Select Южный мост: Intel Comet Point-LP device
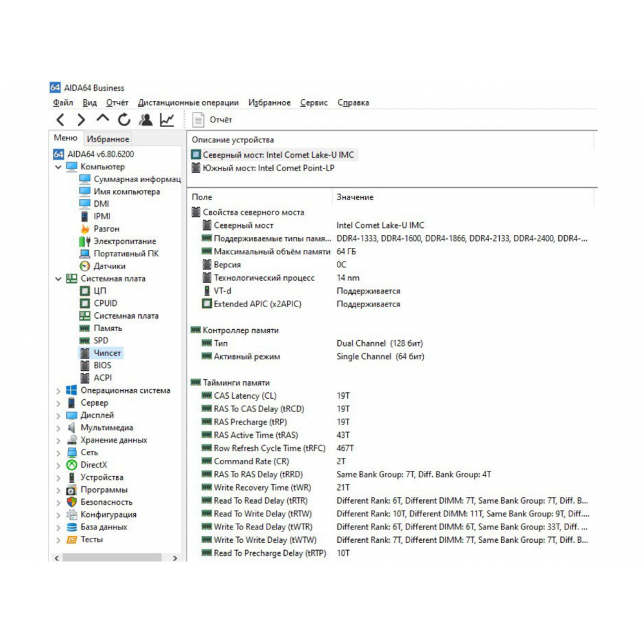 pyautogui.click(x=263, y=168)
